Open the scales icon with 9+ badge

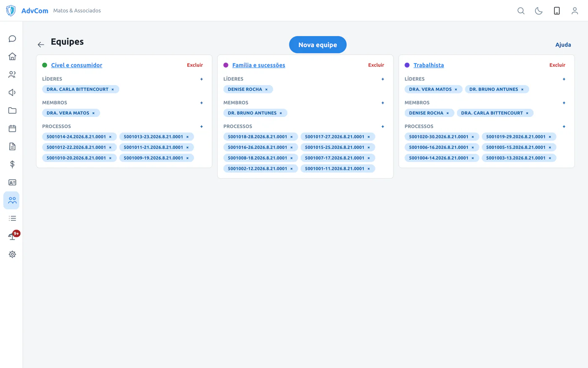13,236
